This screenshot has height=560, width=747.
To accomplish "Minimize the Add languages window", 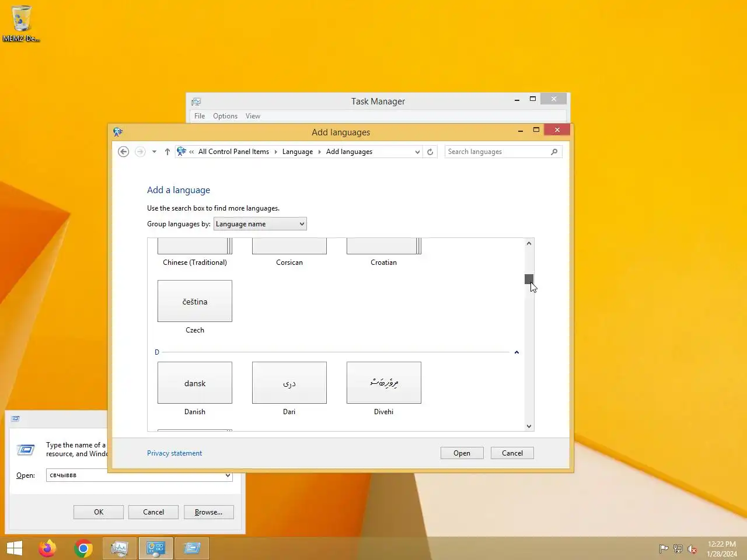I will click(520, 131).
